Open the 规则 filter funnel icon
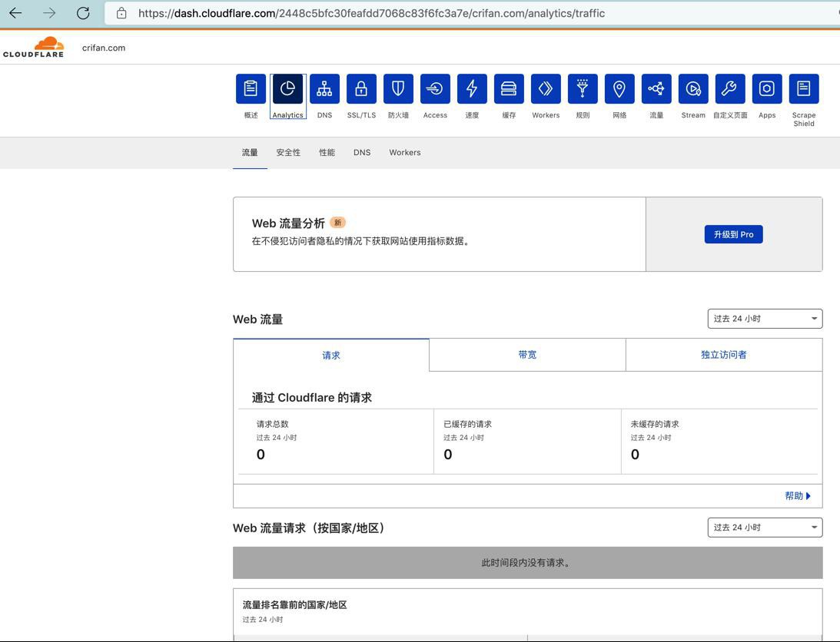Viewport: 840px width, 642px height. [x=583, y=89]
